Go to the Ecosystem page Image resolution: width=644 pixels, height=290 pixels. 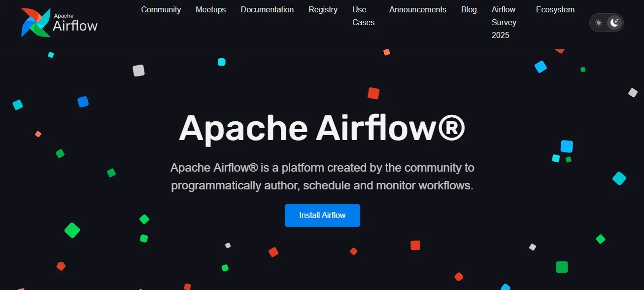point(555,10)
